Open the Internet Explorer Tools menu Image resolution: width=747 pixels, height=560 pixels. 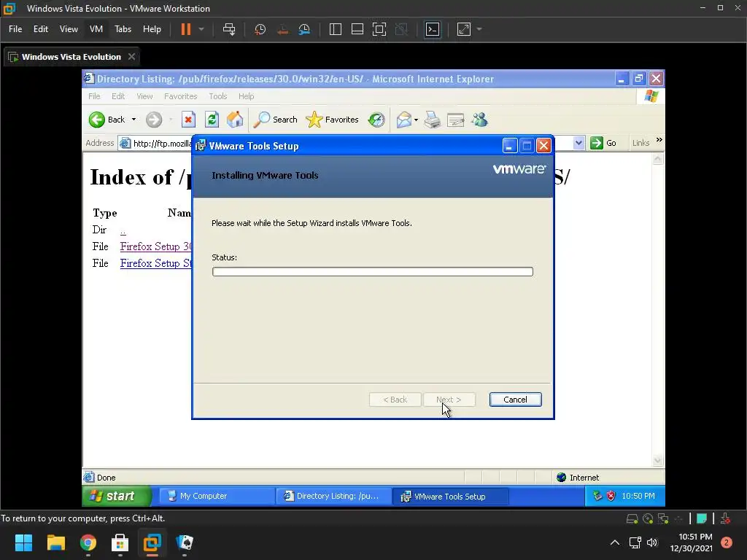click(x=217, y=96)
